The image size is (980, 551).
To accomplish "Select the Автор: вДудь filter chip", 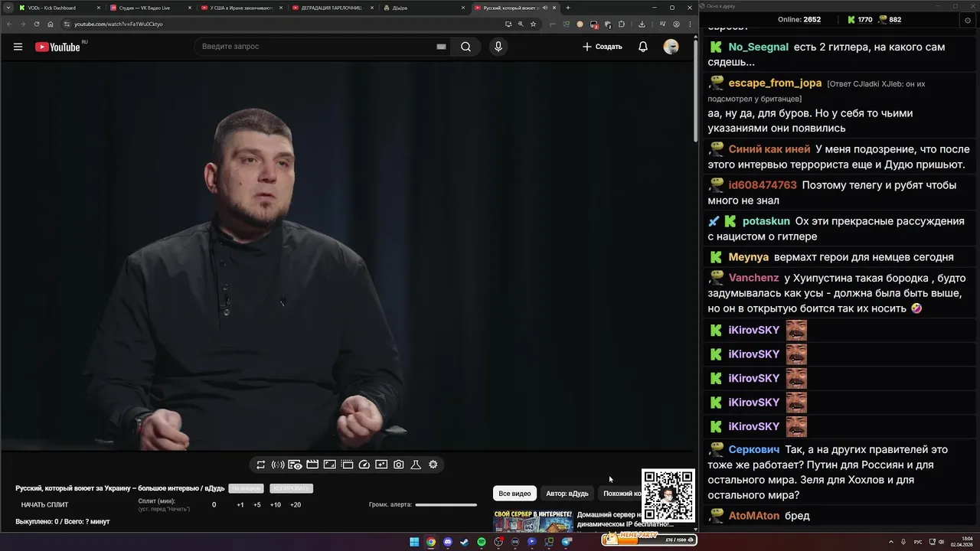I will pyautogui.click(x=567, y=494).
